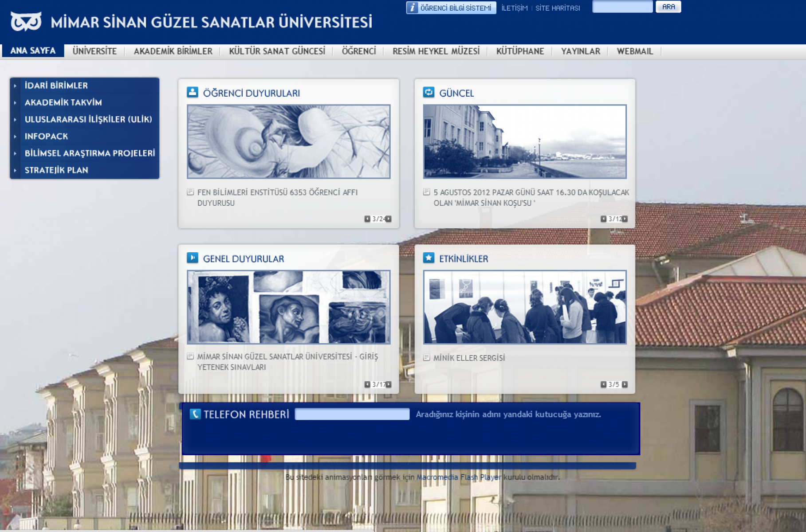Select the Kütüphane menu item
This screenshot has width=806, height=532.
tap(520, 51)
